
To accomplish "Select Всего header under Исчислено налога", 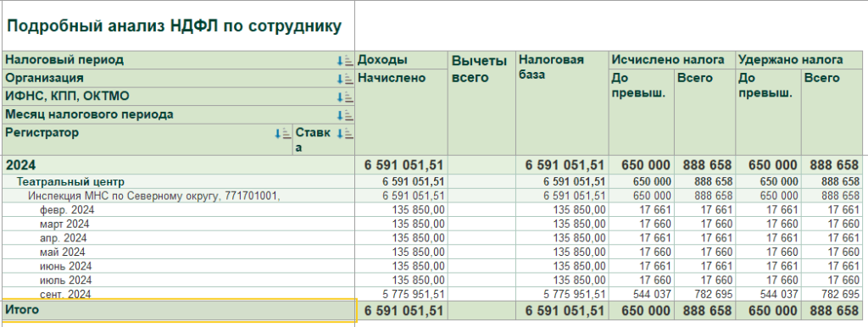I will click(x=704, y=113).
